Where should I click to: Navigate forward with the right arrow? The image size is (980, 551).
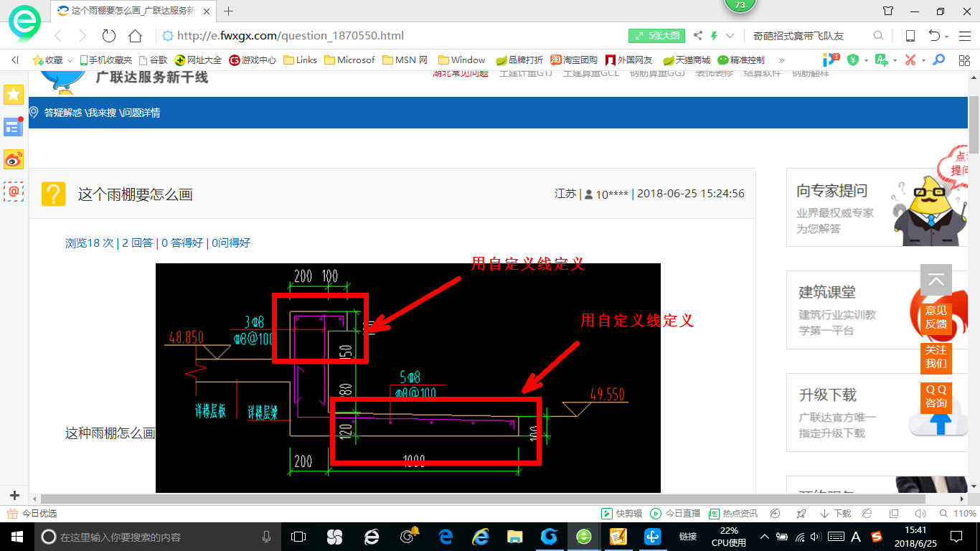[x=82, y=36]
